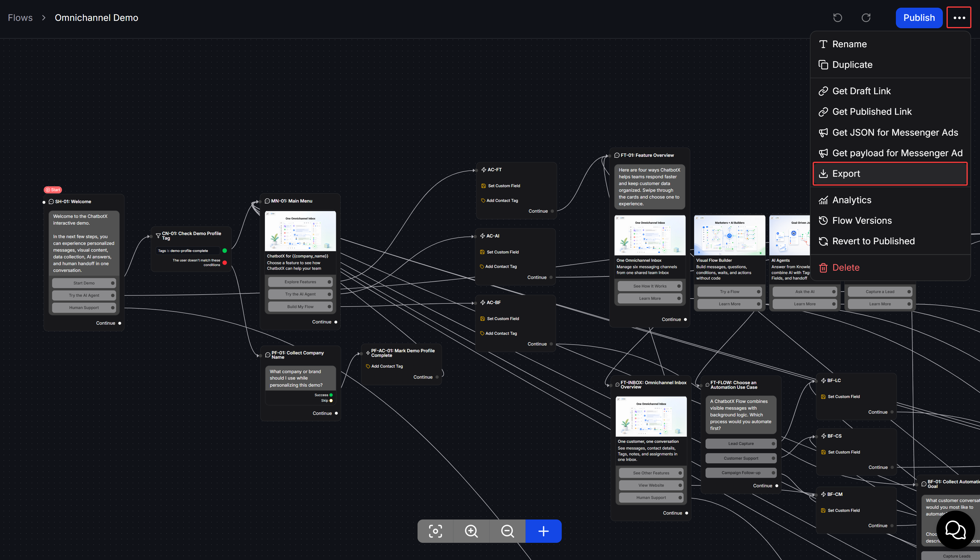Click the Omnichannel Demo flow title
Screen dimensions: 980x560
pyautogui.click(x=96, y=18)
